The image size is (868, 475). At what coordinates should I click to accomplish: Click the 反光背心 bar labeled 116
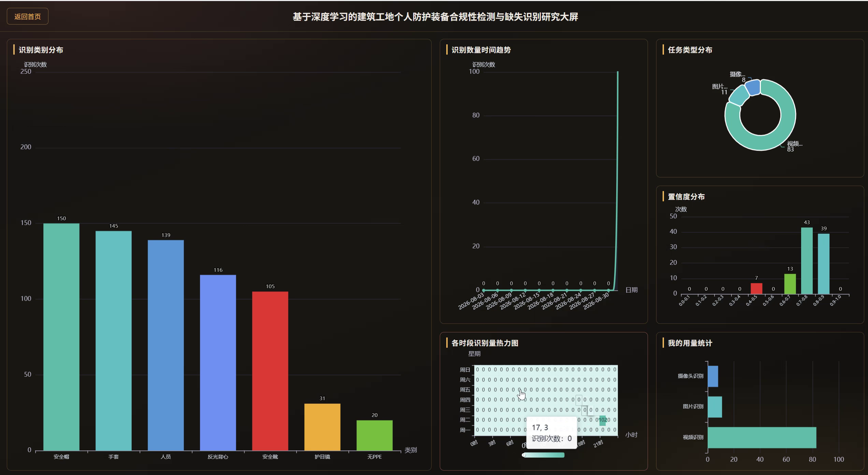pyautogui.click(x=218, y=362)
